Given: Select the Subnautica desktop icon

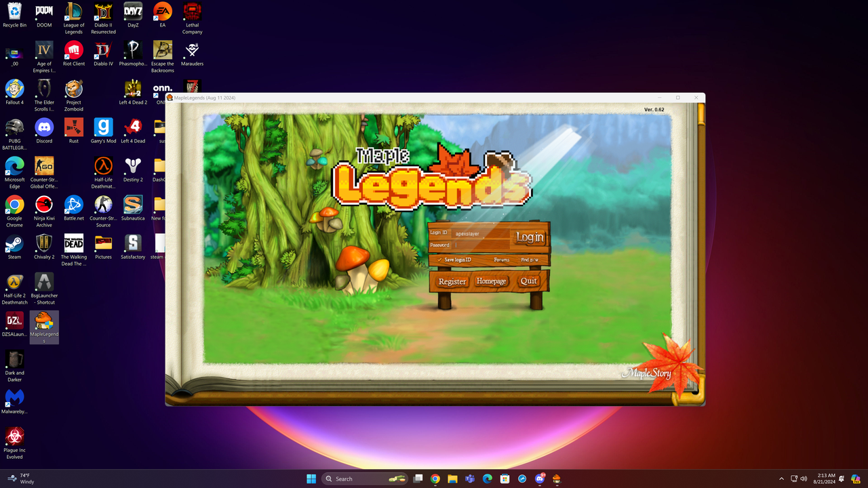Looking at the screenshot, I should pos(133,209).
